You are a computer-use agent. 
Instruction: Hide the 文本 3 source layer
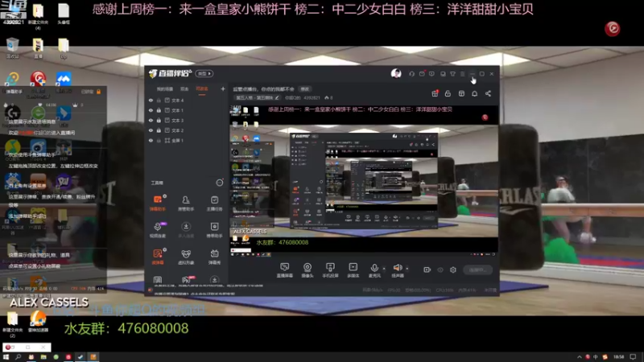click(x=151, y=120)
